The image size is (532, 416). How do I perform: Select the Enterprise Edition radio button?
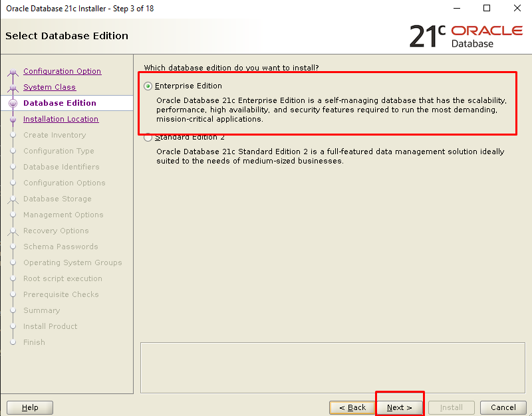(x=148, y=86)
